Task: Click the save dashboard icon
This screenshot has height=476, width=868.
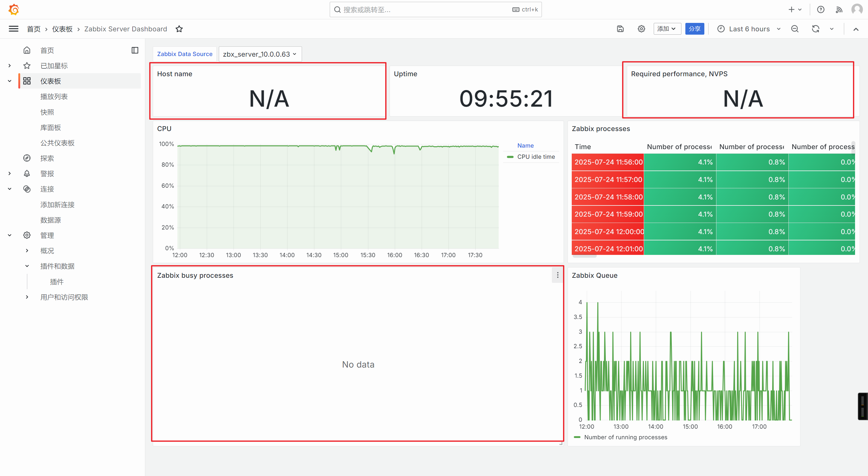Action: pyautogui.click(x=620, y=29)
